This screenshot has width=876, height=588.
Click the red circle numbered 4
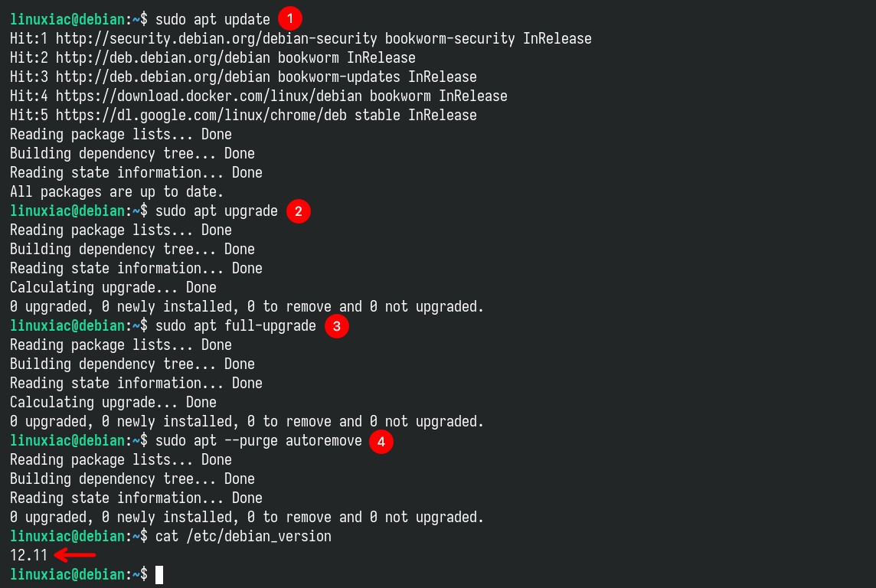pyautogui.click(x=381, y=442)
